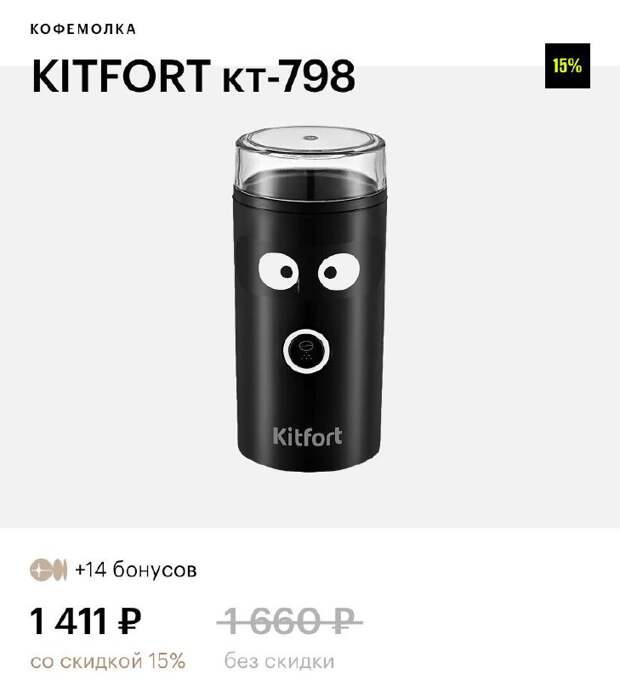Click the без скидки caption
Screen dimensions: 620x680
[279, 661]
